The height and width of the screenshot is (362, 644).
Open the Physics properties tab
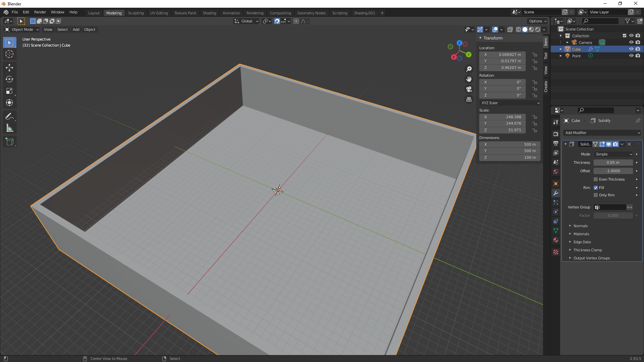tap(556, 212)
